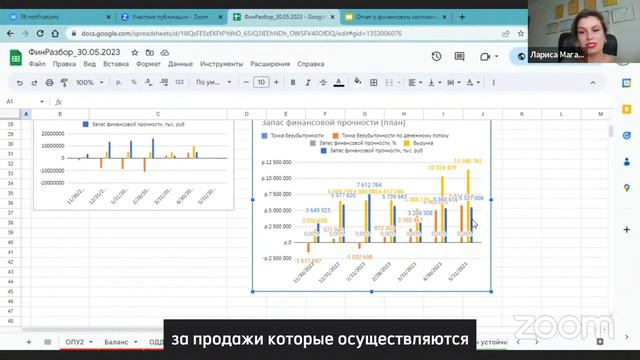Click the three-dot More toolbar options
Viewport: 640px width, 360px height.
[x=493, y=82]
